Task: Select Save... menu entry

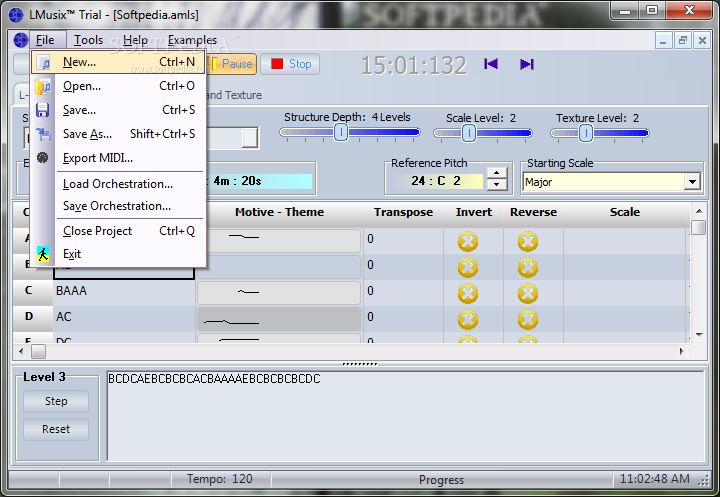Action: (x=118, y=110)
